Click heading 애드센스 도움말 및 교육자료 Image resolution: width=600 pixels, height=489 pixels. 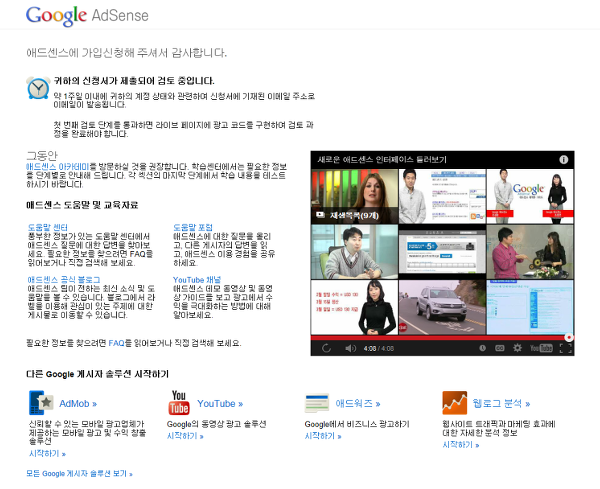82,205
